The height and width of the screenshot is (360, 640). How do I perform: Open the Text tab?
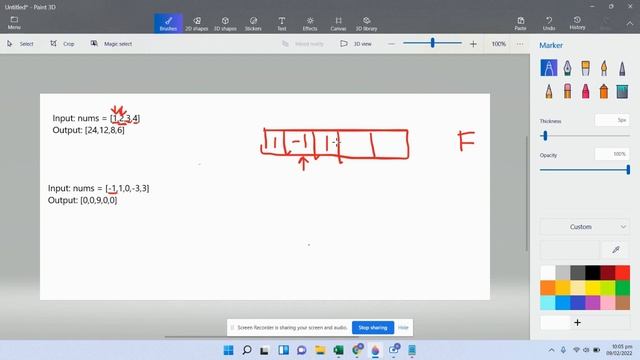coord(282,23)
